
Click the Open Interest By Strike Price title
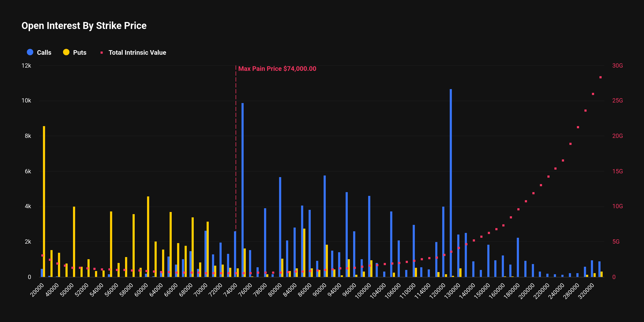[x=84, y=26]
